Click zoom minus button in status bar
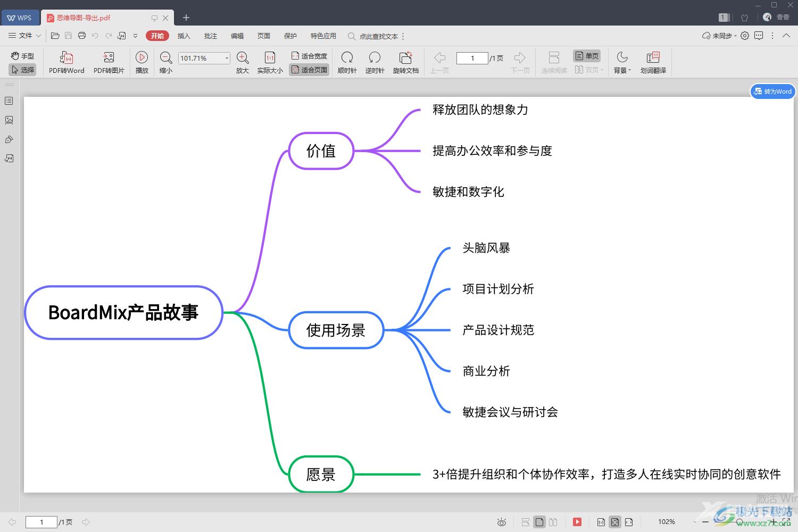798x532 pixels. (x=705, y=522)
